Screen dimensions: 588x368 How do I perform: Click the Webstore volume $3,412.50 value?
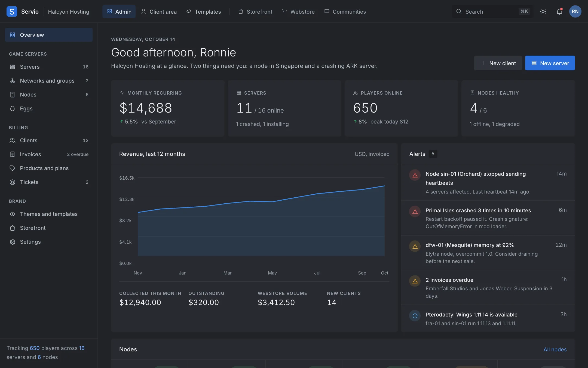(x=276, y=302)
